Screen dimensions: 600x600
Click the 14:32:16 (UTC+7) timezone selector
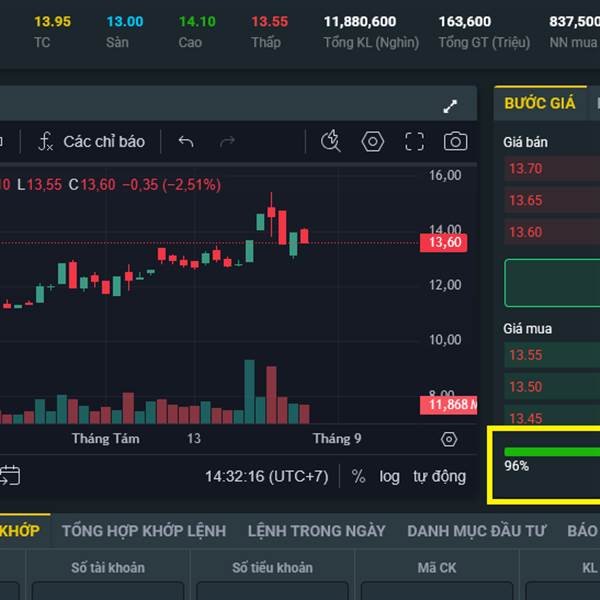[x=267, y=477]
